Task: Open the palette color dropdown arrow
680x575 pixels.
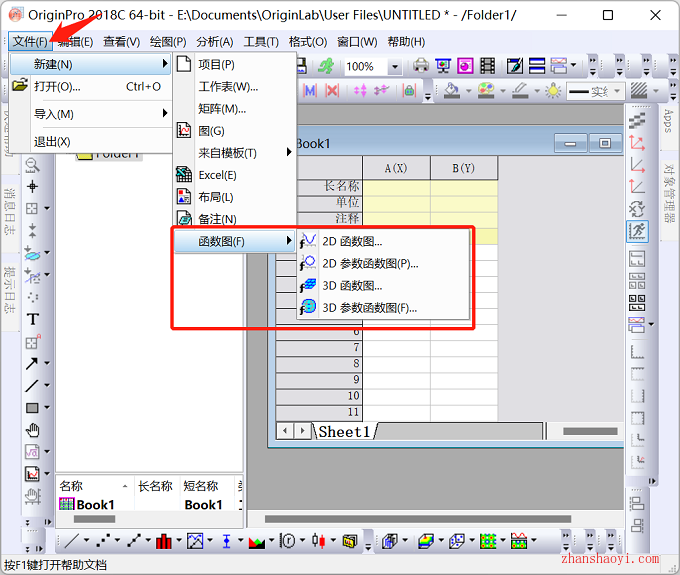Action: pos(503,91)
